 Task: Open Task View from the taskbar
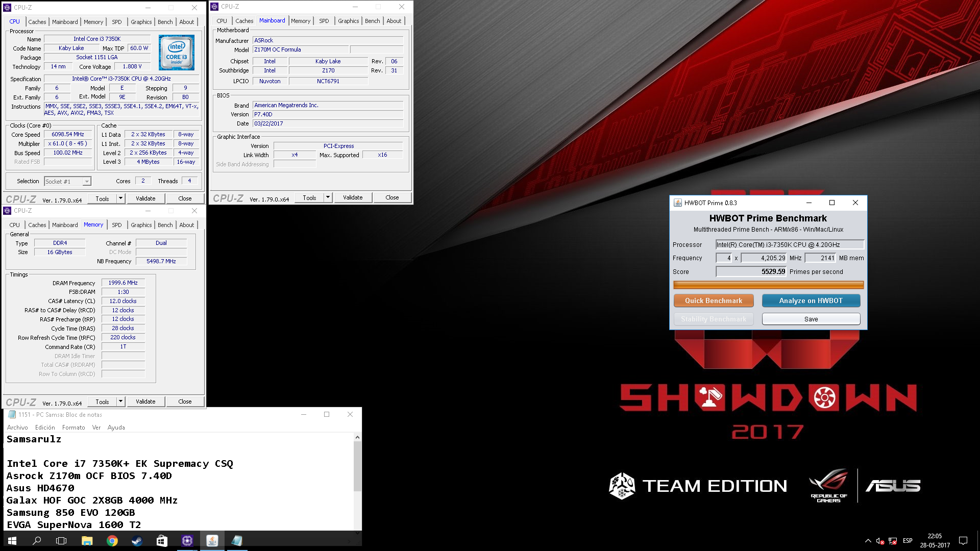point(61,541)
